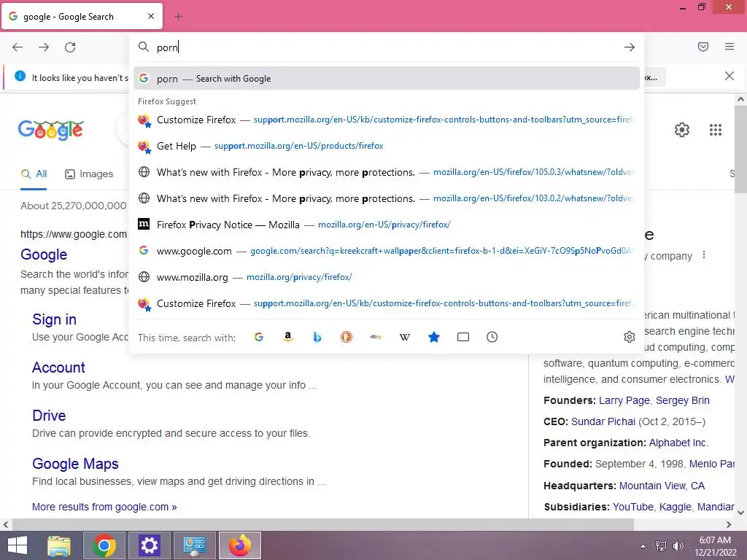Open Google page settings gear

point(682,130)
